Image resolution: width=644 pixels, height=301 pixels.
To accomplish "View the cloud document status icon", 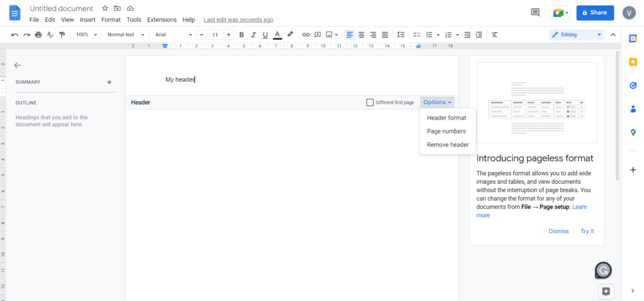I will [x=130, y=8].
